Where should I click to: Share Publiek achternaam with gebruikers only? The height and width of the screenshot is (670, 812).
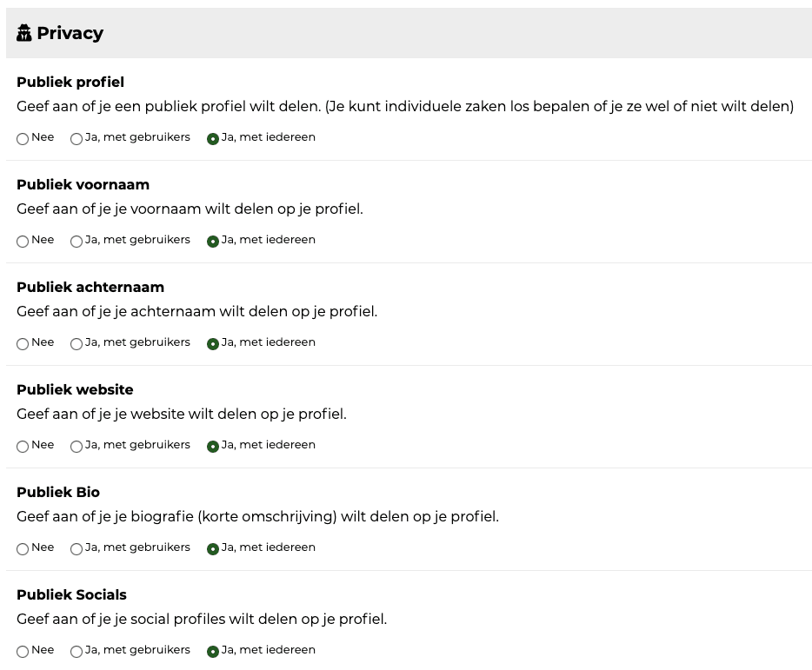[77, 344]
